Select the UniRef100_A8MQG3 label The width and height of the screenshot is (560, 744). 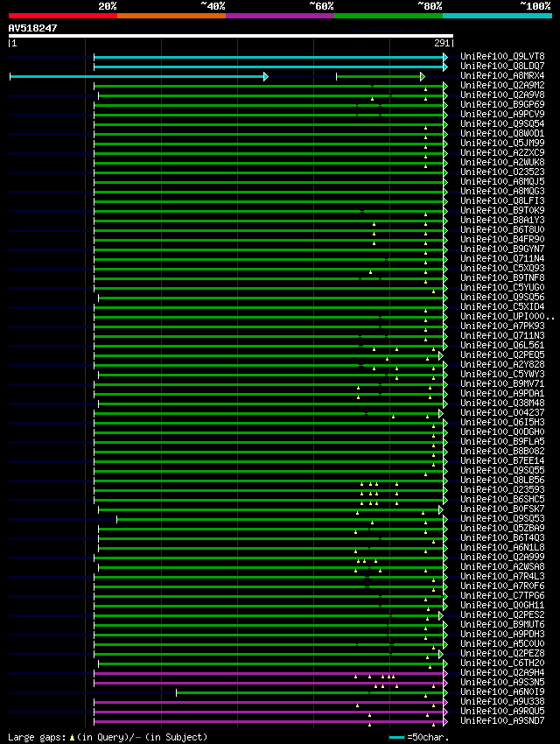click(502, 191)
